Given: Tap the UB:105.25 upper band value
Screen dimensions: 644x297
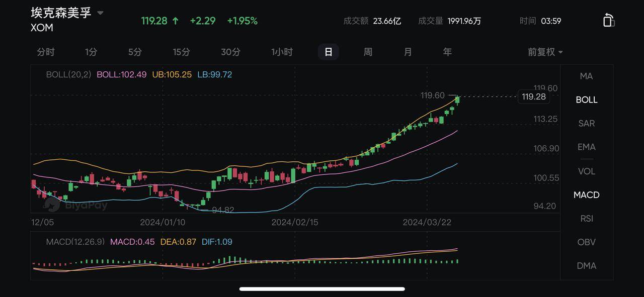Looking at the screenshot, I should point(172,74).
